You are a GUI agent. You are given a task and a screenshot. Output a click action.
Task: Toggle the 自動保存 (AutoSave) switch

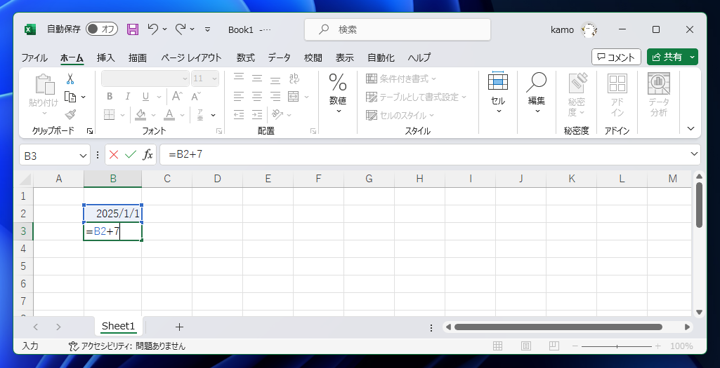tap(101, 29)
